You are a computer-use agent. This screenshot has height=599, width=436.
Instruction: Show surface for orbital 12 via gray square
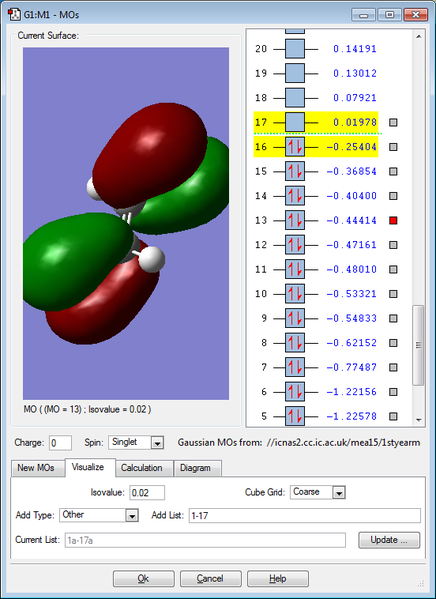393,244
